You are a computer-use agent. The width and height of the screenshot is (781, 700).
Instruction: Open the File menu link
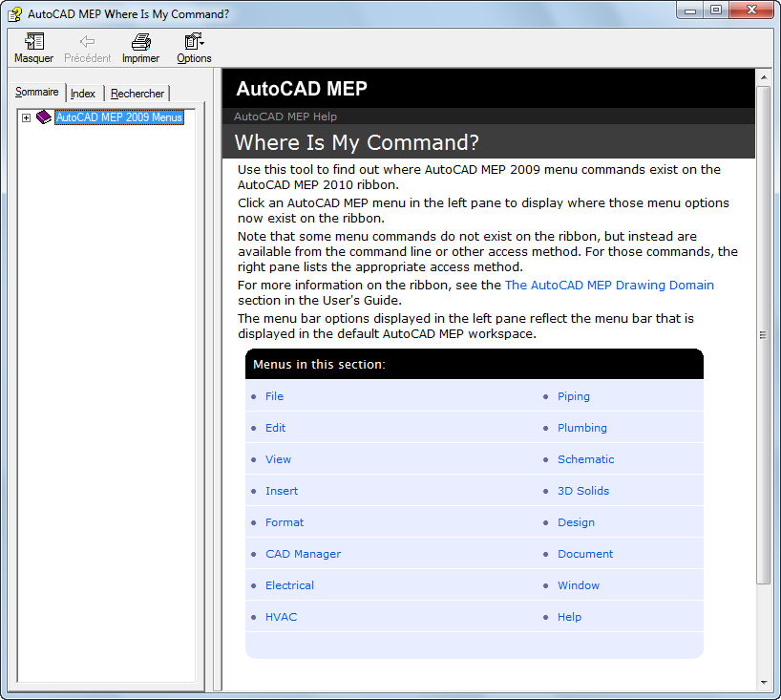click(274, 396)
